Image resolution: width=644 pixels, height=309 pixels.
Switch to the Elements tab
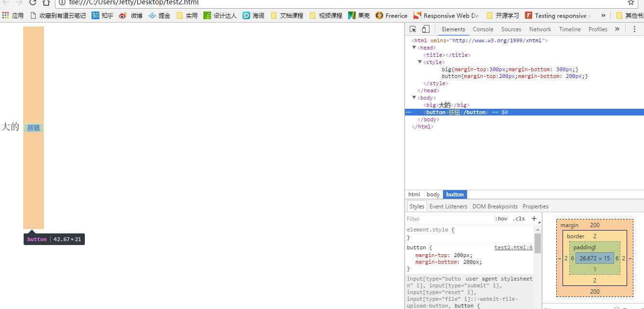pos(454,29)
